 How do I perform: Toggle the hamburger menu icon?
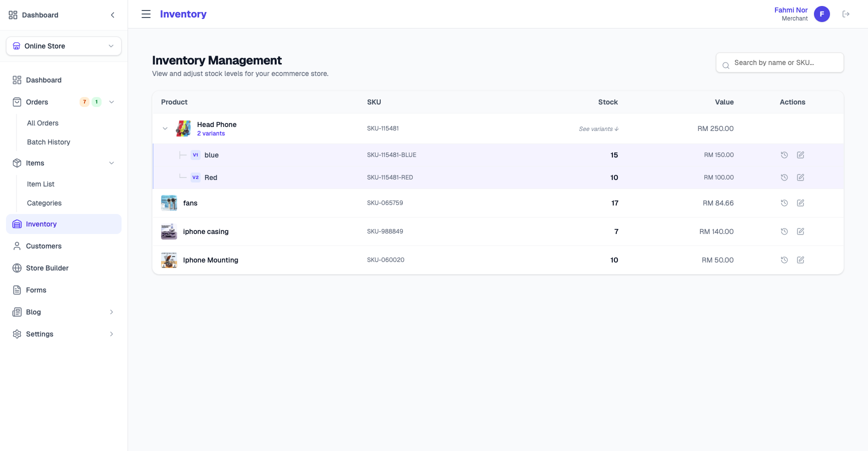(146, 14)
